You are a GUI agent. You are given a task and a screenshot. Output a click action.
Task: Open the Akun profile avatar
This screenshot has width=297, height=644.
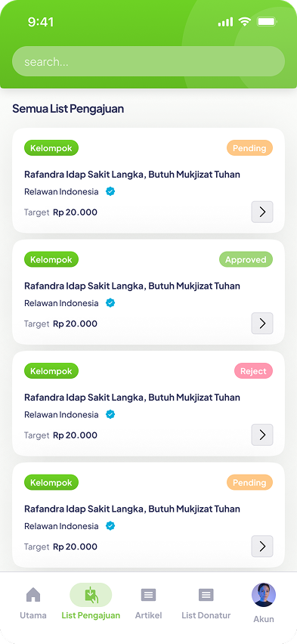(263, 595)
